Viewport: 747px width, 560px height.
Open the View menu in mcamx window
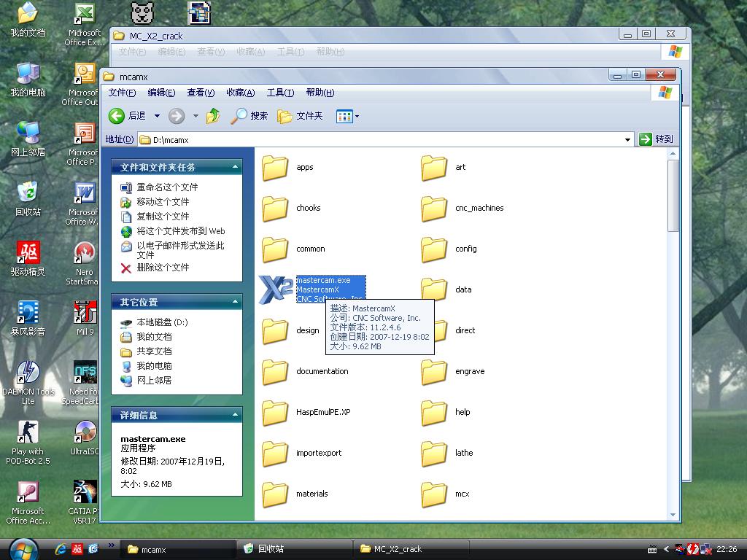(x=201, y=93)
